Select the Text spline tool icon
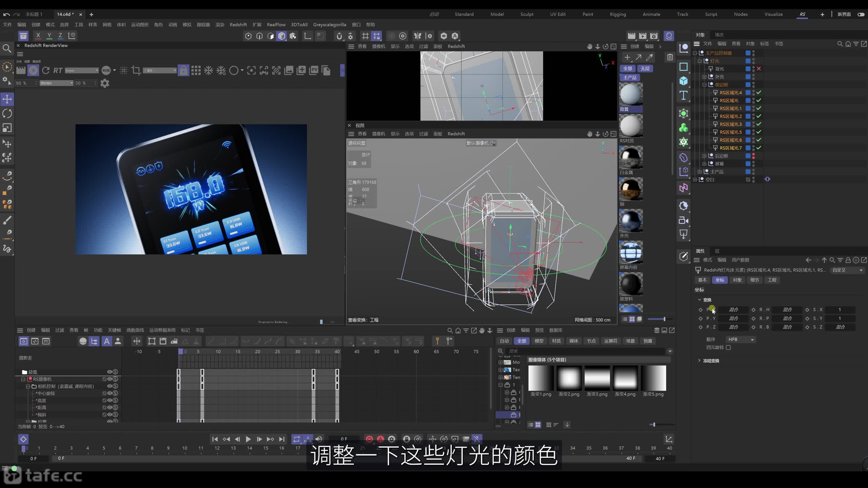Image resolution: width=868 pixels, height=488 pixels. coord(683,95)
